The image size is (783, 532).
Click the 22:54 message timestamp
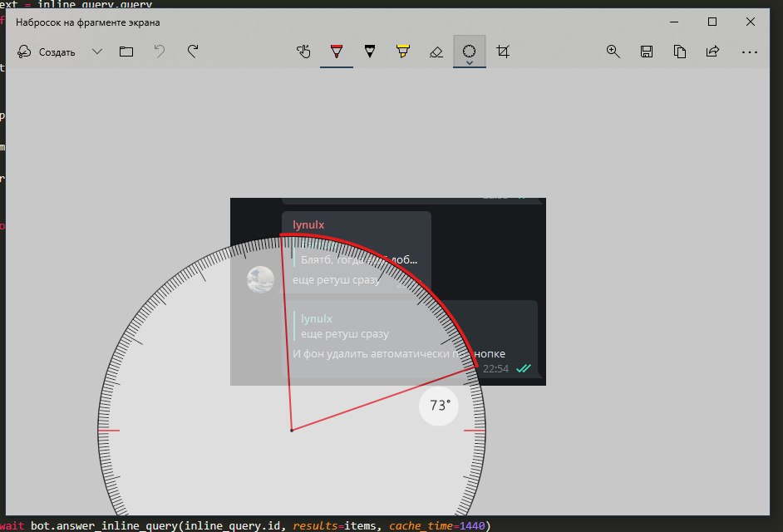pos(496,369)
